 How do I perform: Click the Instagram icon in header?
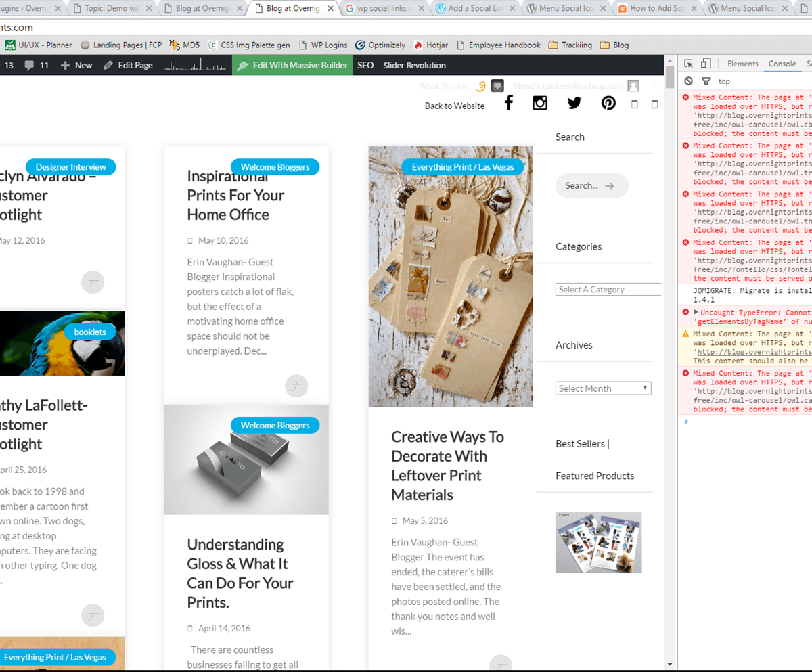540,103
